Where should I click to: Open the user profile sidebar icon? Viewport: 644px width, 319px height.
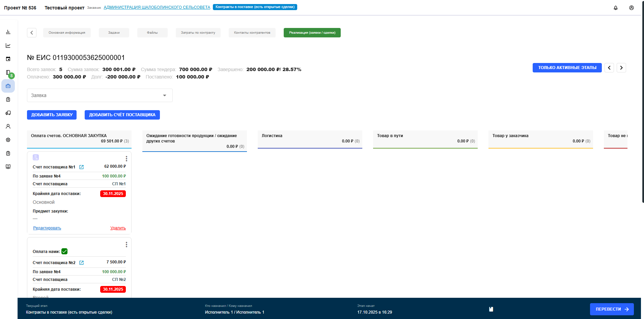point(8,126)
